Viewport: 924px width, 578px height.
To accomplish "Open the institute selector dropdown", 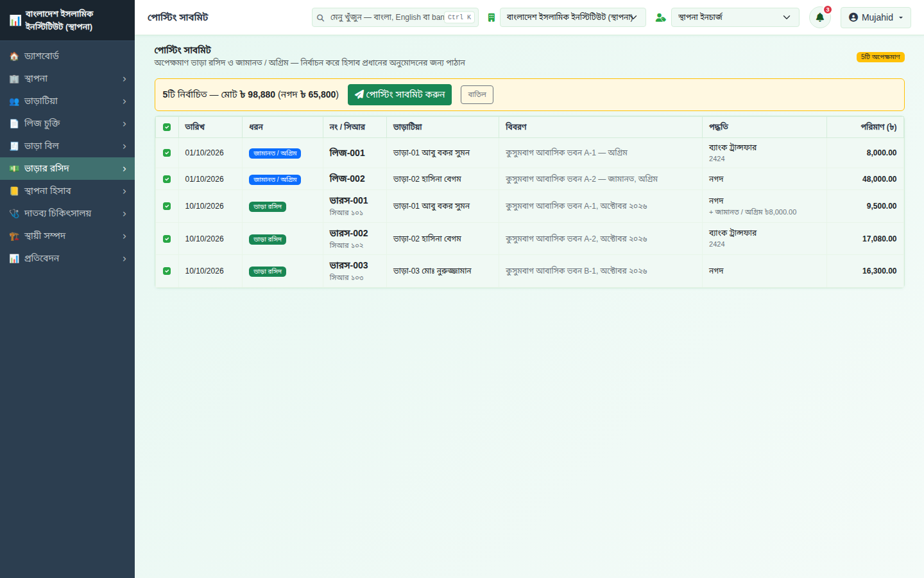I will click(x=573, y=17).
